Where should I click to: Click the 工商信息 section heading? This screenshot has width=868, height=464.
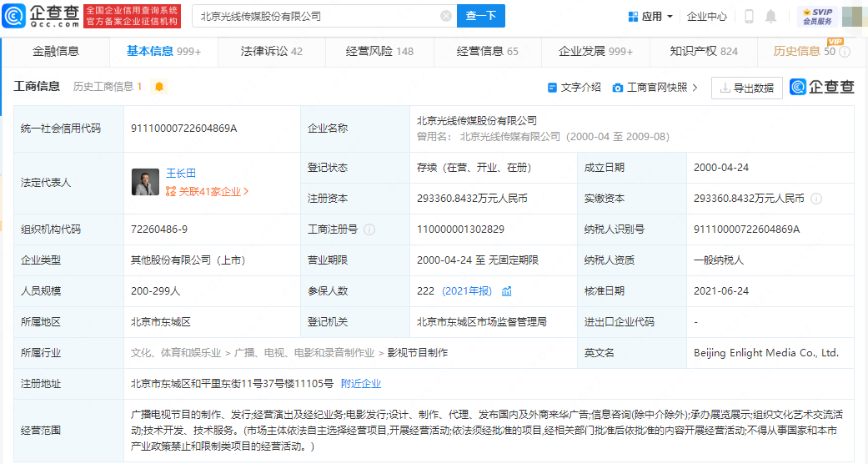37,87
